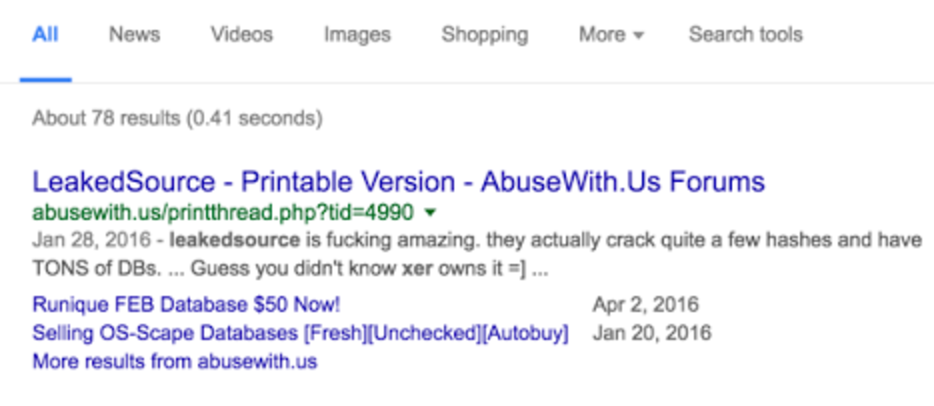Image resolution: width=934 pixels, height=406 pixels.
Task: Open Search tools options
Action: coord(745,34)
